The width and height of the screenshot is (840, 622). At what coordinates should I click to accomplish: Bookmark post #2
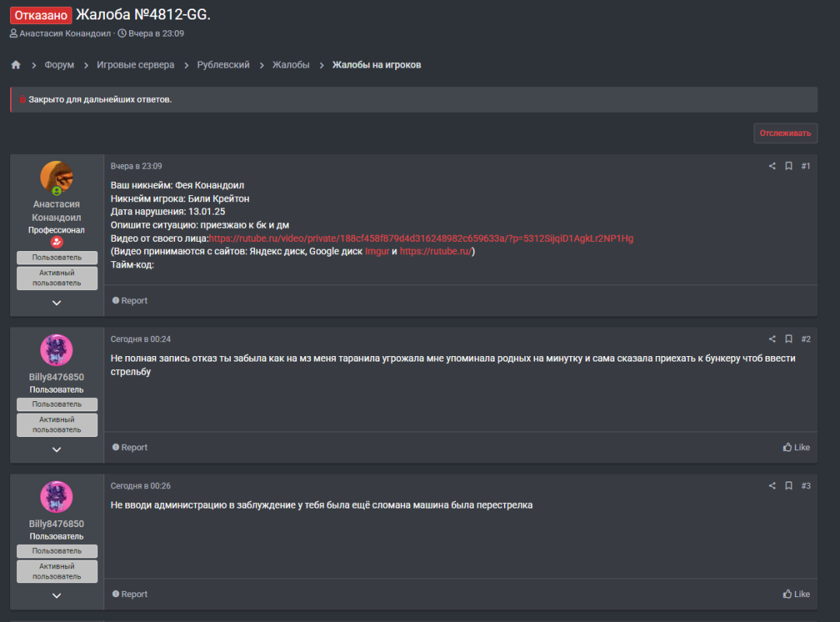click(x=789, y=339)
